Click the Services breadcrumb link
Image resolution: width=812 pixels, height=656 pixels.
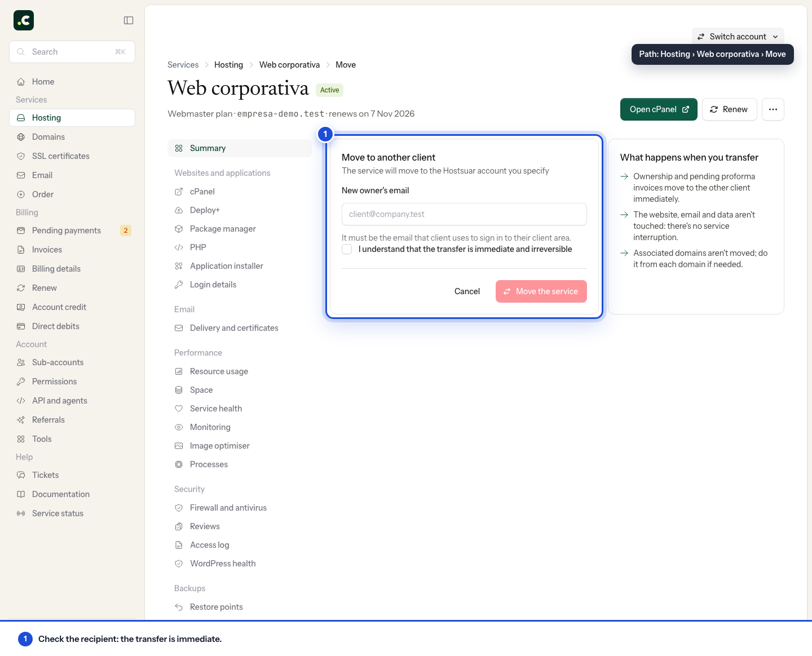click(x=183, y=65)
